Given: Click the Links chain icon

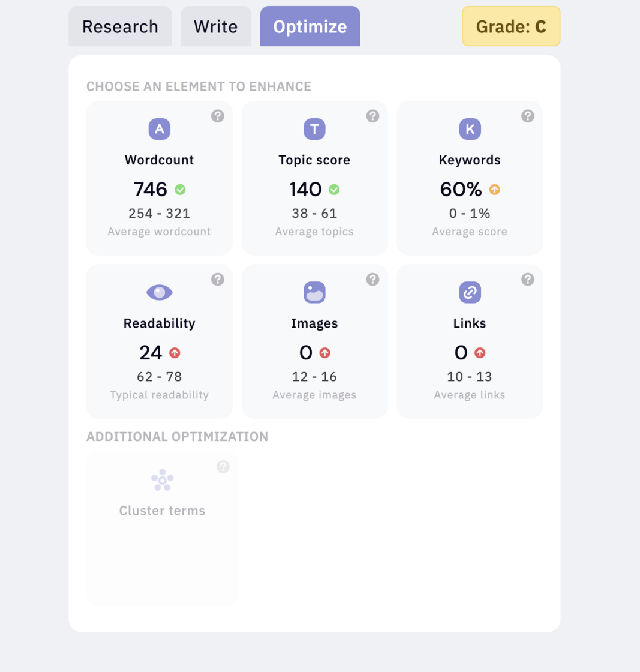Looking at the screenshot, I should tap(470, 292).
